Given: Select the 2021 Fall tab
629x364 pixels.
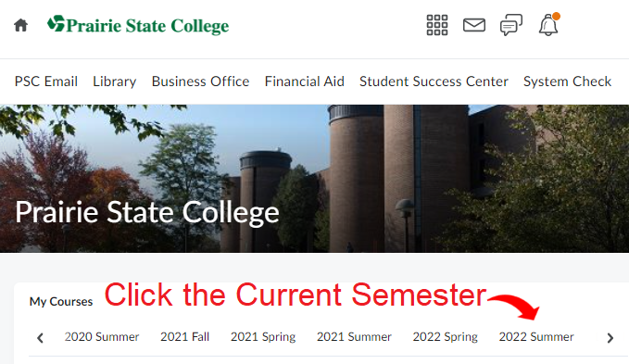Looking at the screenshot, I should point(185,337).
